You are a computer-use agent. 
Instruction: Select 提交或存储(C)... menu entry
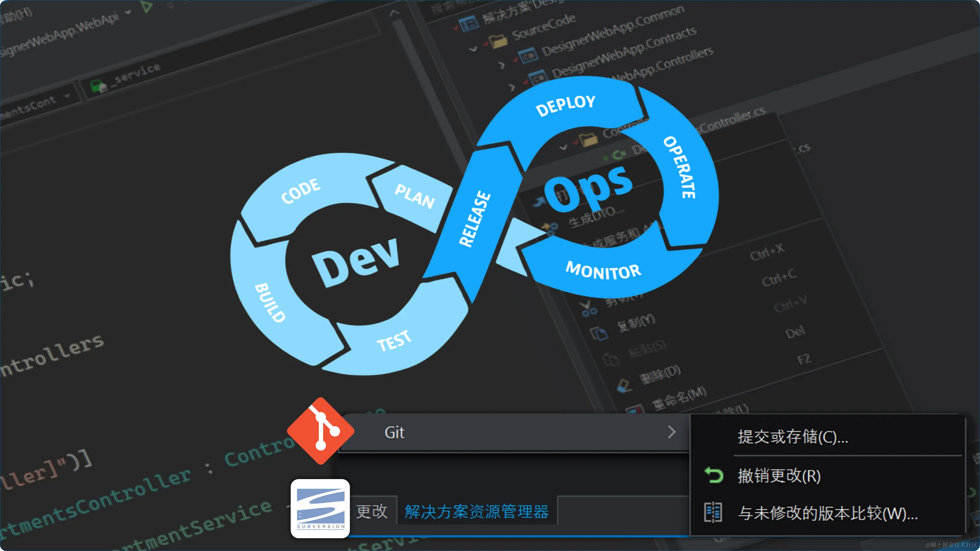point(793,437)
